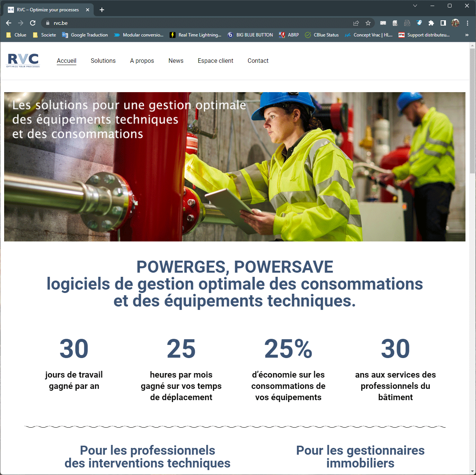The height and width of the screenshot is (475, 476).
Task: Open the ABRP bookmark
Action: tap(289, 35)
